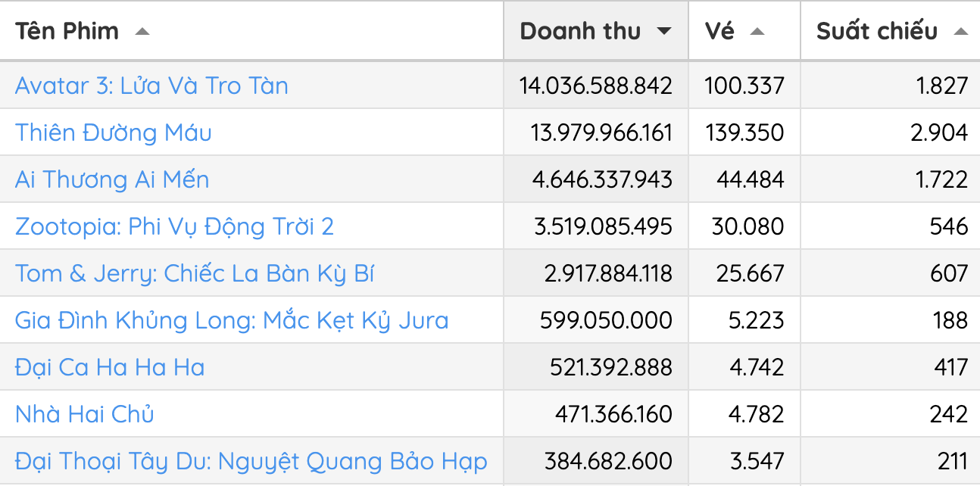The width and height of the screenshot is (980, 486).
Task: Open the Nhà Hai Chủ movie link
Action: point(84,414)
